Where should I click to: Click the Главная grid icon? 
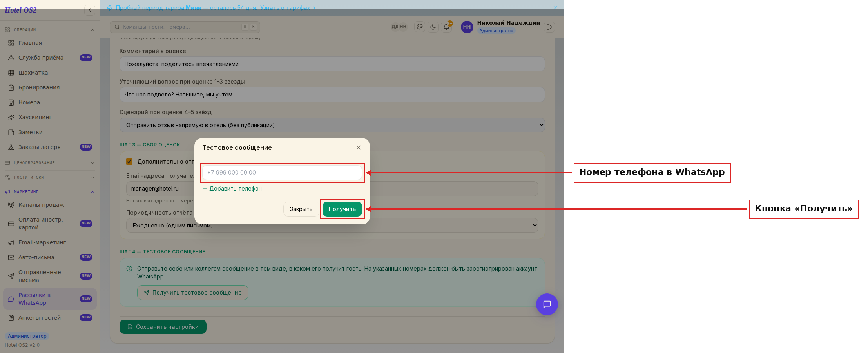(11, 43)
